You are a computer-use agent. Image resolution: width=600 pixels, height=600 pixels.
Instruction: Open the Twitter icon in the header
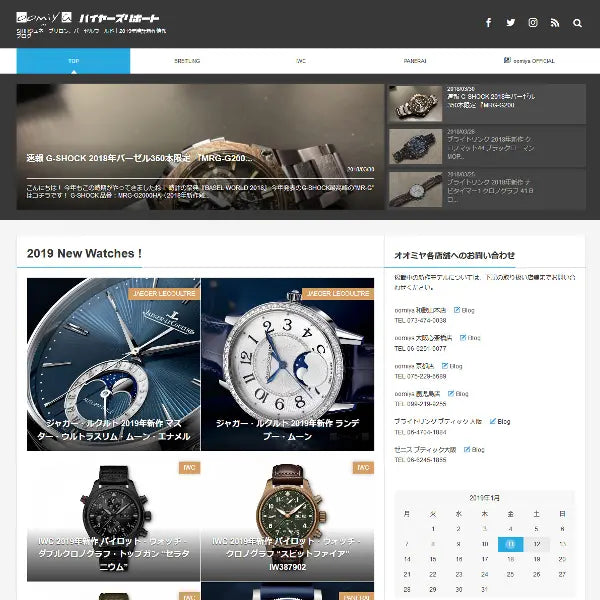(x=511, y=23)
